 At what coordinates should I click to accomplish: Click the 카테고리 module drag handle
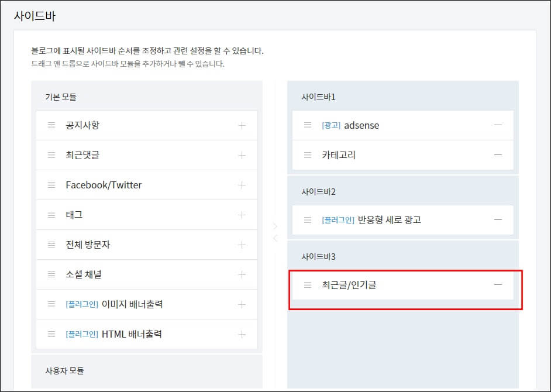coord(307,154)
